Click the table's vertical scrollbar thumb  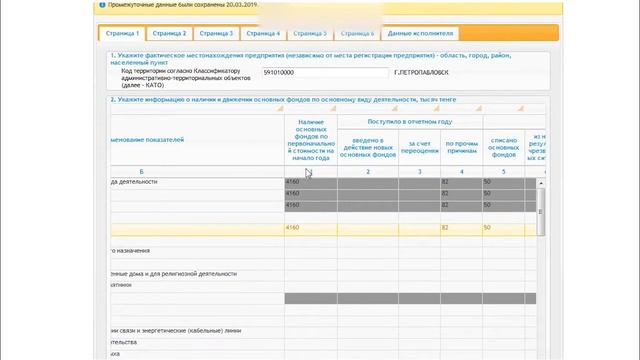[541, 212]
